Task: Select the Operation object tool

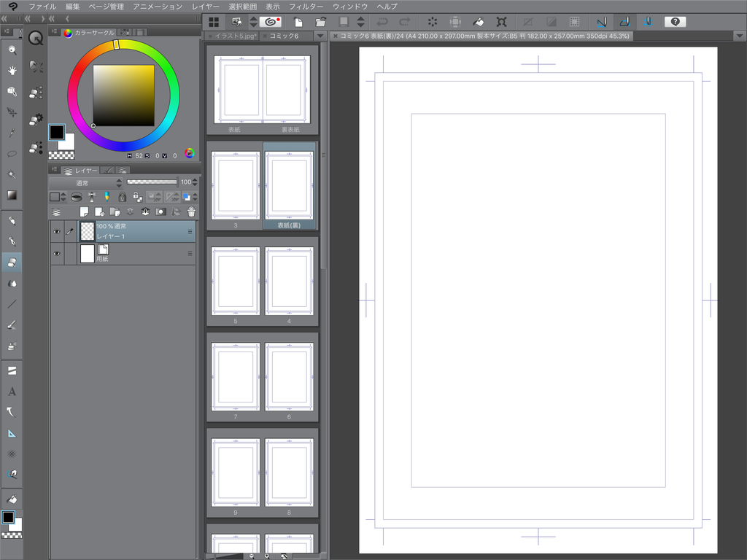Action: [x=12, y=91]
